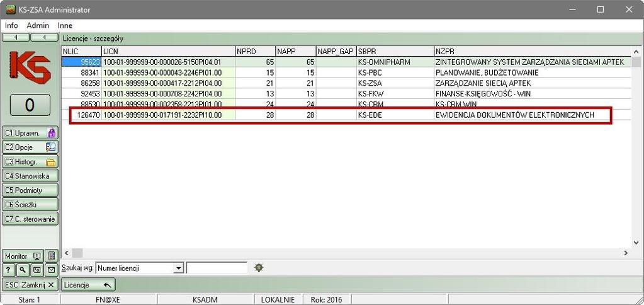The height and width of the screenshot is (305, 644).
Task: Open the calculator icon button
Action: [x=52, y=256]
